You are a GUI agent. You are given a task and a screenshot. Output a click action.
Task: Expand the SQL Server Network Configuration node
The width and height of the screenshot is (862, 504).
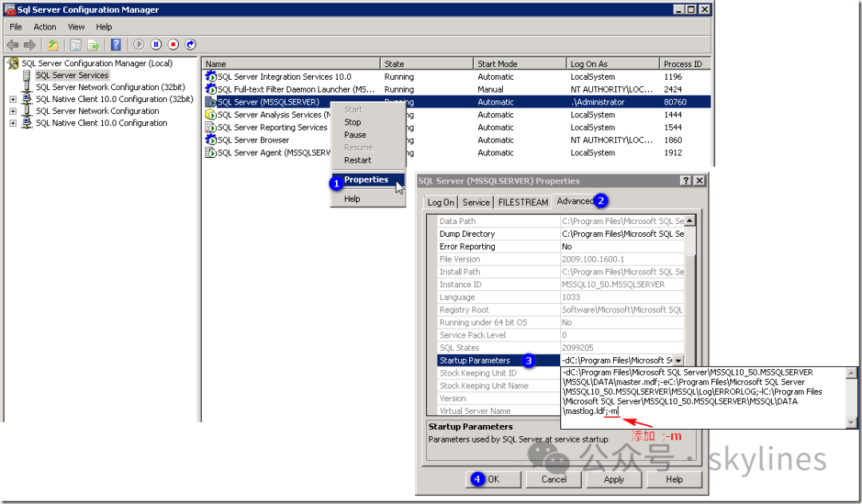coord(13,112)
